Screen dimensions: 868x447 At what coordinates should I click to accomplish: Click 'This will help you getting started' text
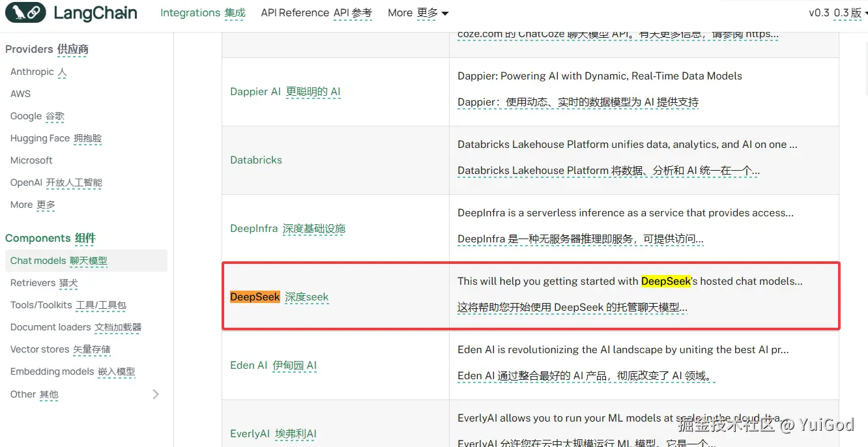pyautogui.click(x=630, y=281)
